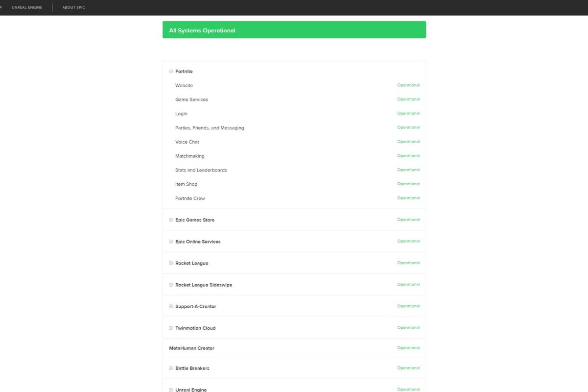Image resolution: width=588 pixels, height=392 pixels.
Task: Expand Rocket League plus icon
Action: coord(171,263)
